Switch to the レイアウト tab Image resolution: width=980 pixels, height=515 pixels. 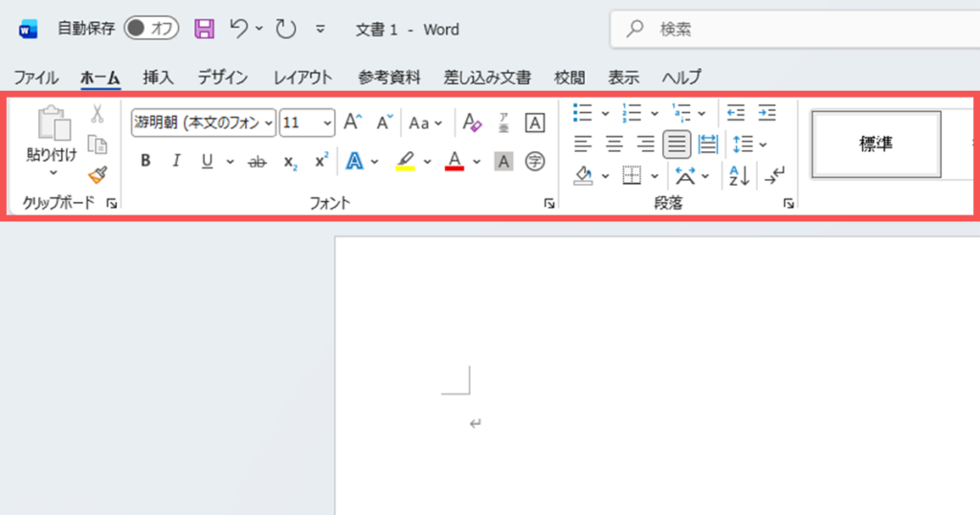pos(303,78)
